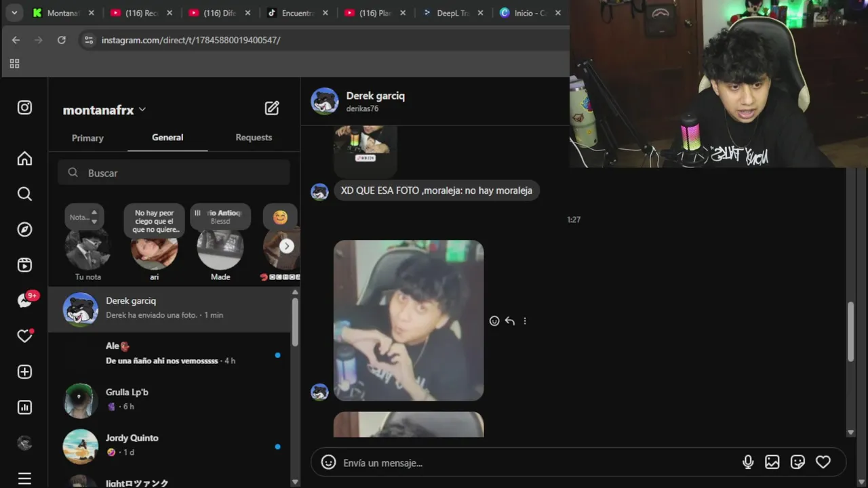The image size is (868, 488).
Task: React to the photo with the emoji icon
Action: (494, 321)
